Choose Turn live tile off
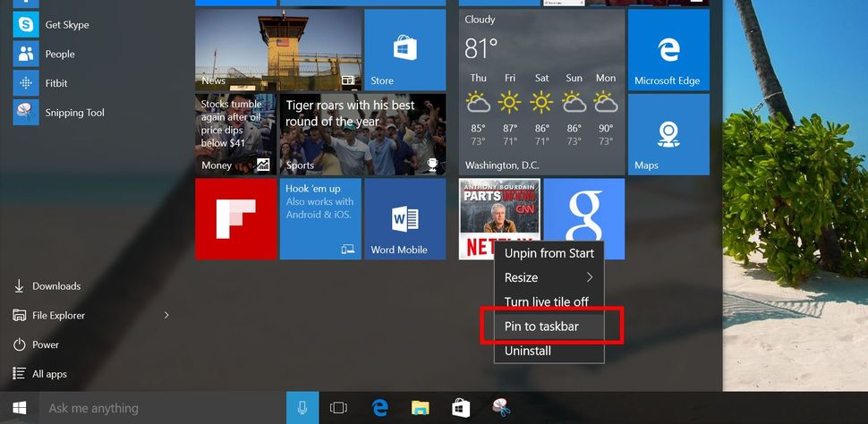The image size is (868, 424). point(549,301)
